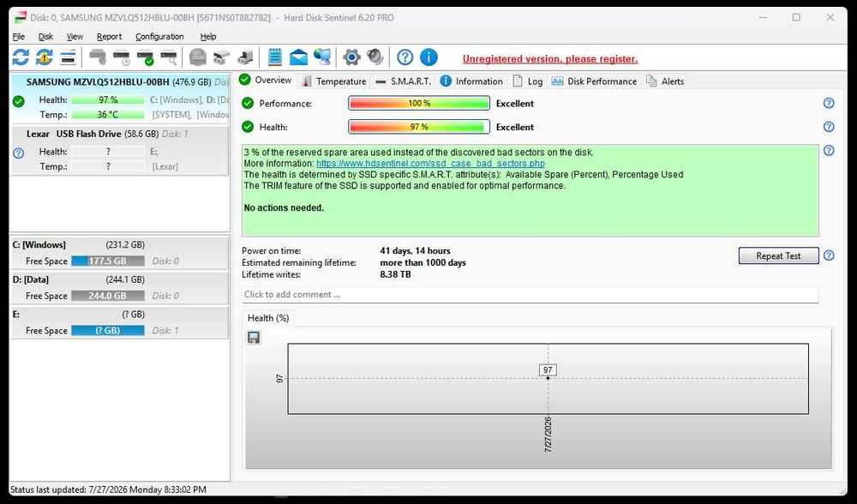857x504 pixels.
Task: Click the 'No actions needed.' text
Action: (284, 207)
